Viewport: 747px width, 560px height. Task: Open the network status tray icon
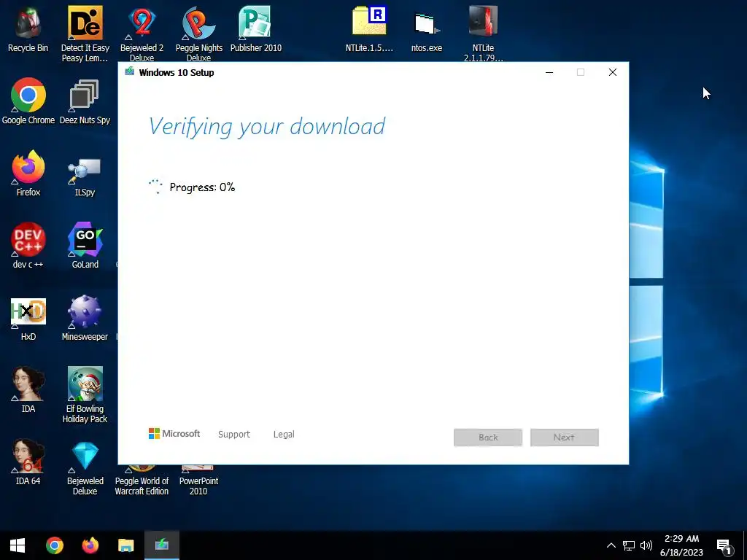(629, 545)
